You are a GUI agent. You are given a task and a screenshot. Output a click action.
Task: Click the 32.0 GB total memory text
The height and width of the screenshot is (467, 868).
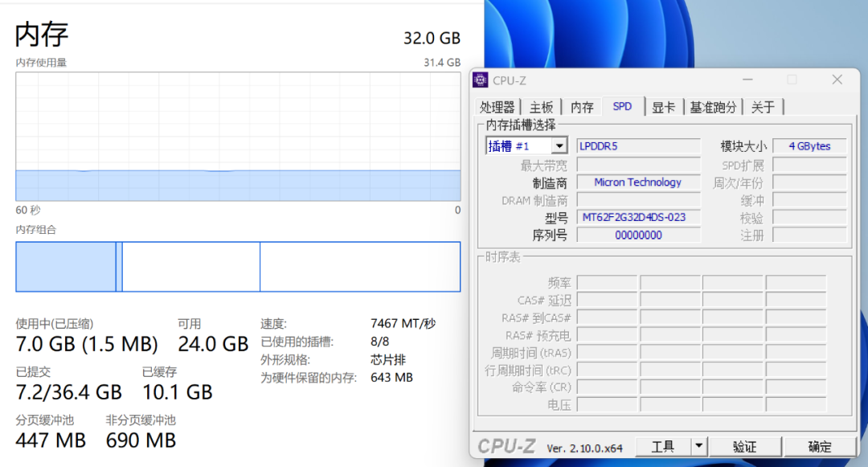click(x=432, y=38)
